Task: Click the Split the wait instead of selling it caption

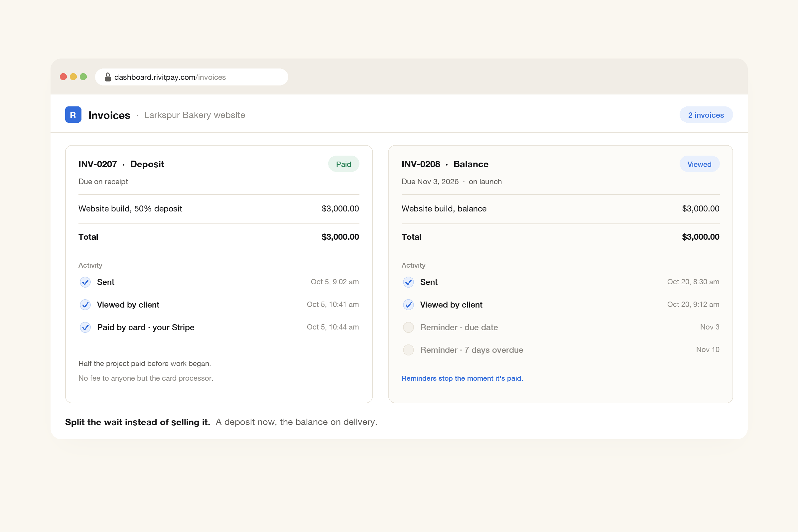Action: coord(137,422)
